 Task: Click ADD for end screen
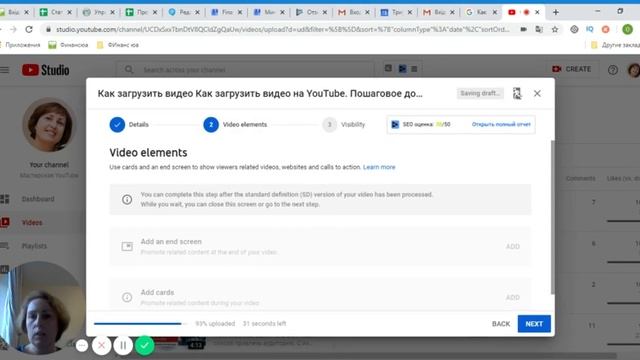point(513,247)
